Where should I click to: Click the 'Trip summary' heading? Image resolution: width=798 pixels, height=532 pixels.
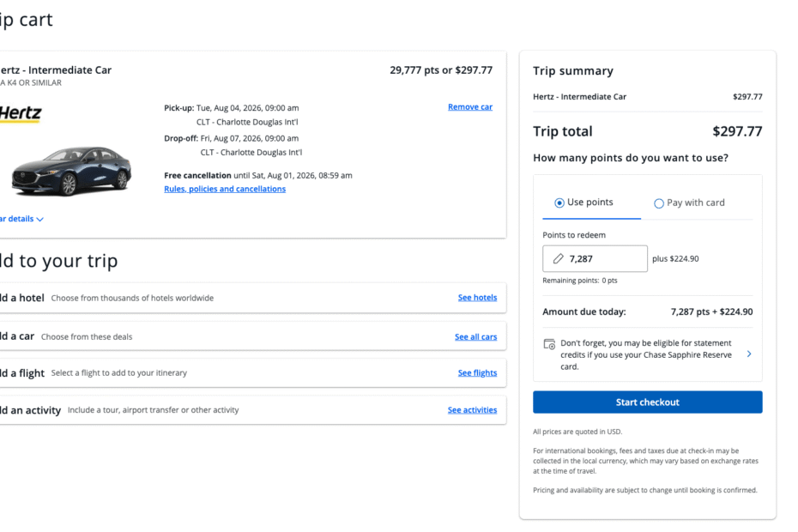tap(573, 70)
